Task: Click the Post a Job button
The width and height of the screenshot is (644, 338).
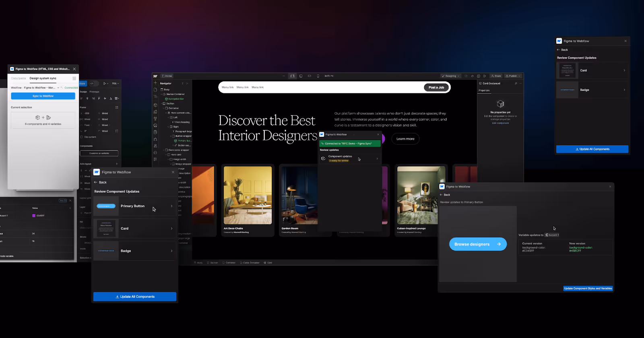Action: coord(436,87)
